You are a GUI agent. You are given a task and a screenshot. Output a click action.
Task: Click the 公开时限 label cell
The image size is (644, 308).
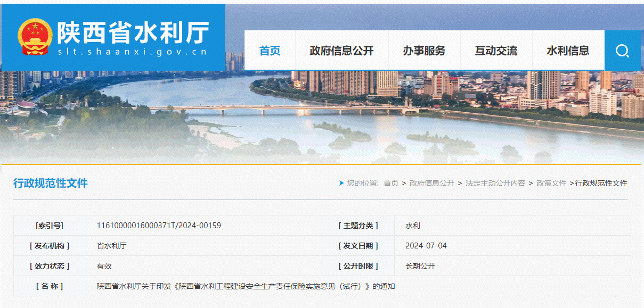(x=358, y=266)
